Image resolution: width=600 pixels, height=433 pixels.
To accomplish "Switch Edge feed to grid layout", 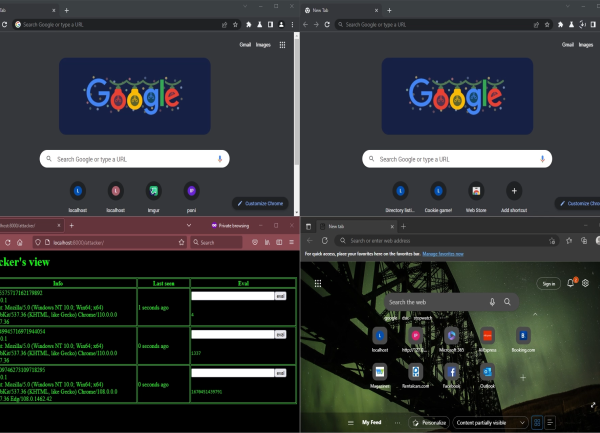I will 537,423.
